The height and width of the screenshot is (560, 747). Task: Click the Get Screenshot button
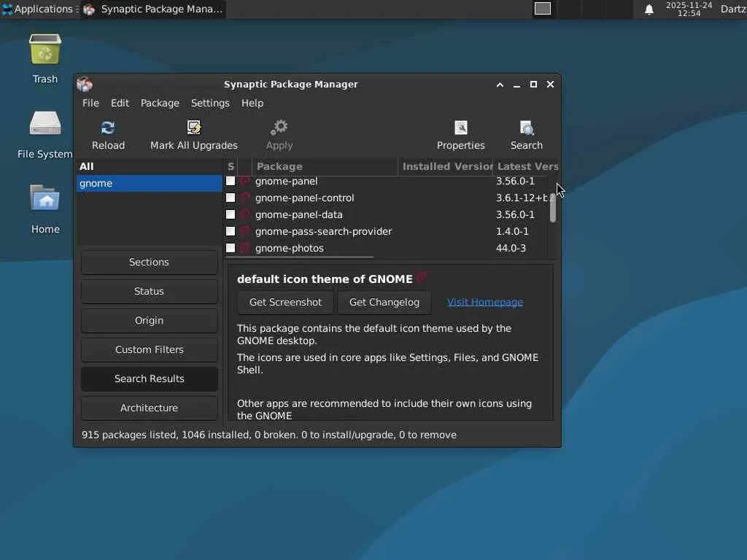click(x=285, y=303)
